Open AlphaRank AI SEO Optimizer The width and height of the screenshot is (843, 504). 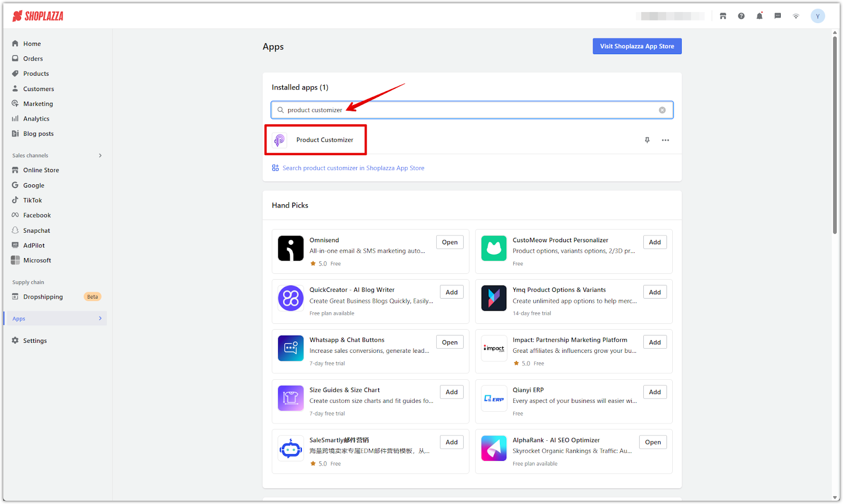(653, 442)
